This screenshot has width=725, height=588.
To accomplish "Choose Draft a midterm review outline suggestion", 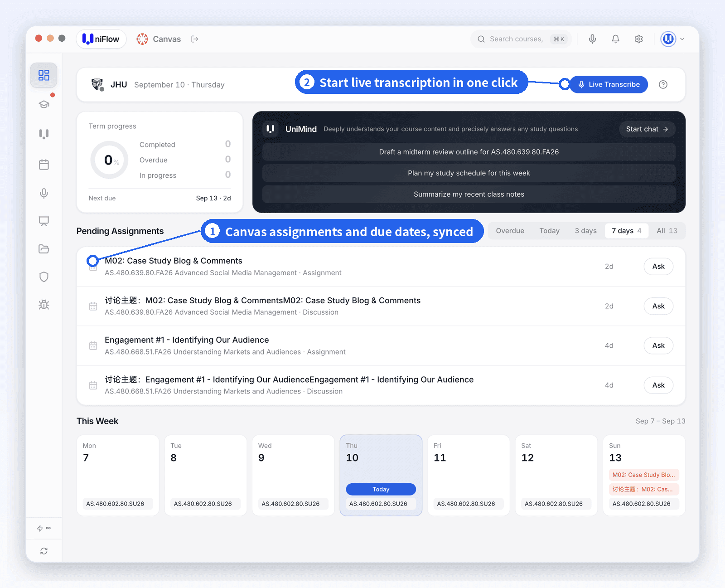I will click(x=469, y=152).
